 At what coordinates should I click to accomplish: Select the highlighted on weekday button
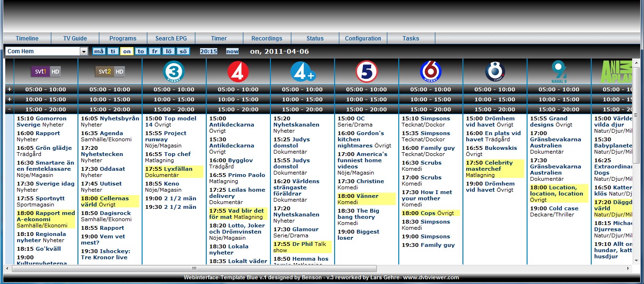127,51
